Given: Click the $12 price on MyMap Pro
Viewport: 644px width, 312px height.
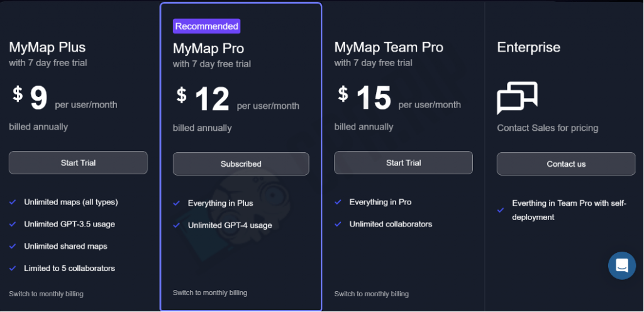Looking at the screenshot, I should pyautogui.click(x=203, y=99).
